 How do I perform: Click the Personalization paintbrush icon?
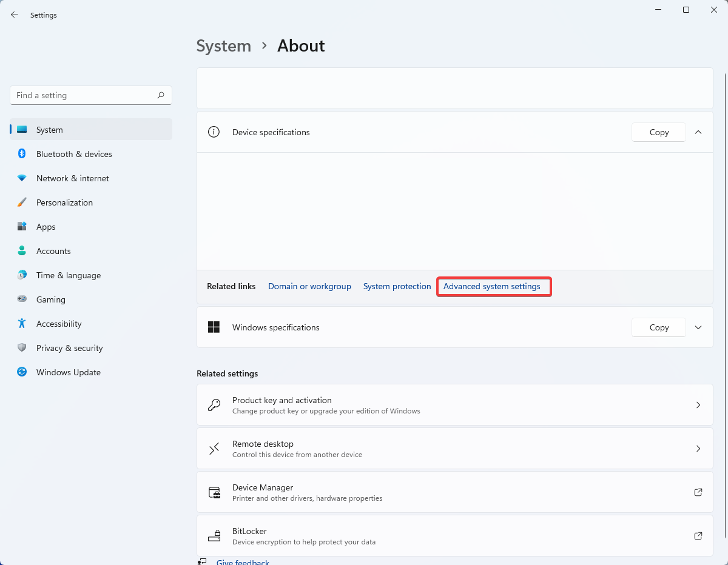click(x=22, y=202)
